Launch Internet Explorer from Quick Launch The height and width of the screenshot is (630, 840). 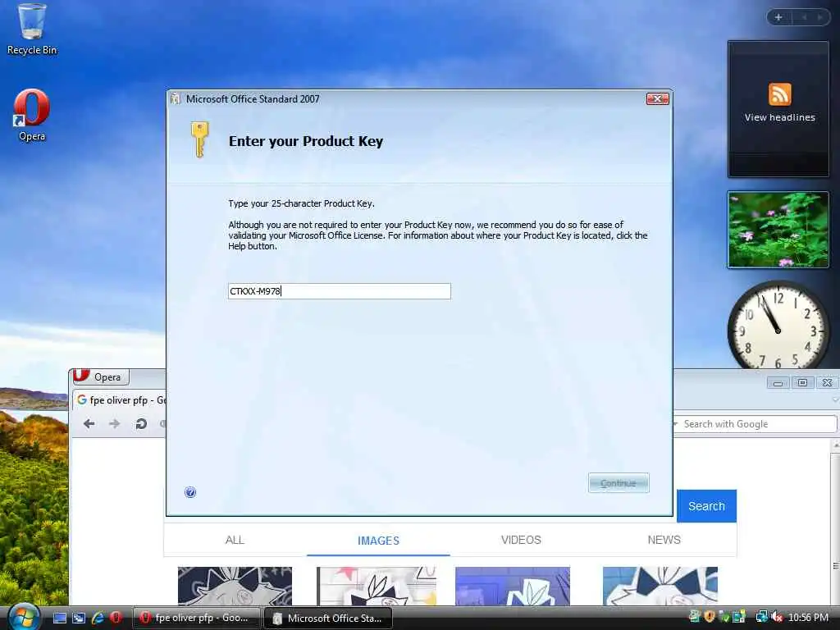pyautogui.click(x=98, y=618)
